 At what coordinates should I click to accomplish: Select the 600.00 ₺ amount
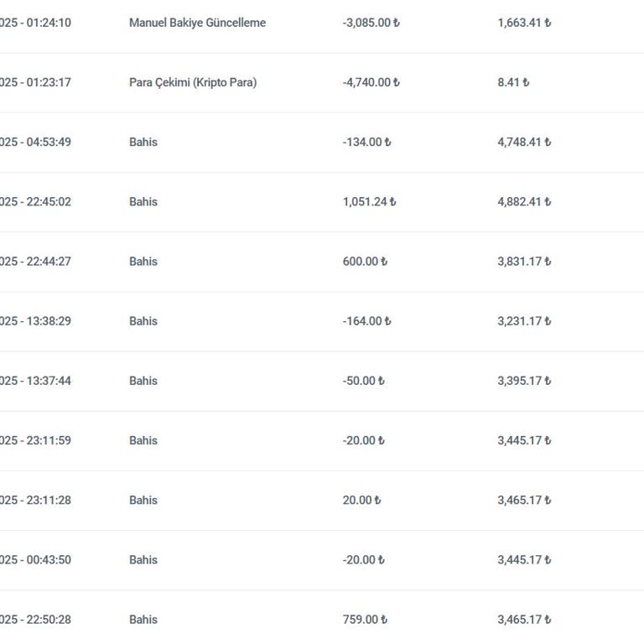pos(365,261)
